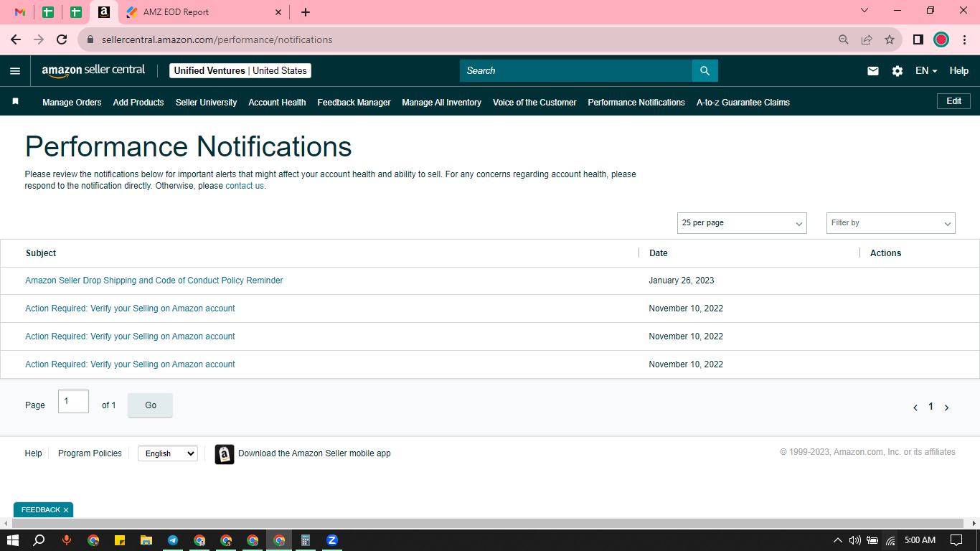Open Seller University in navigation
The image size is (980, 551).
206,103
